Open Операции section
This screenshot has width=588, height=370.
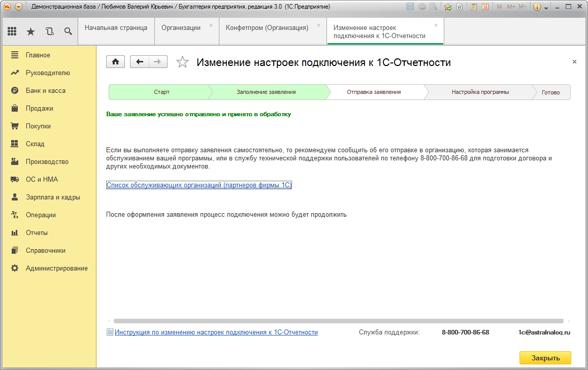(49, 215)
